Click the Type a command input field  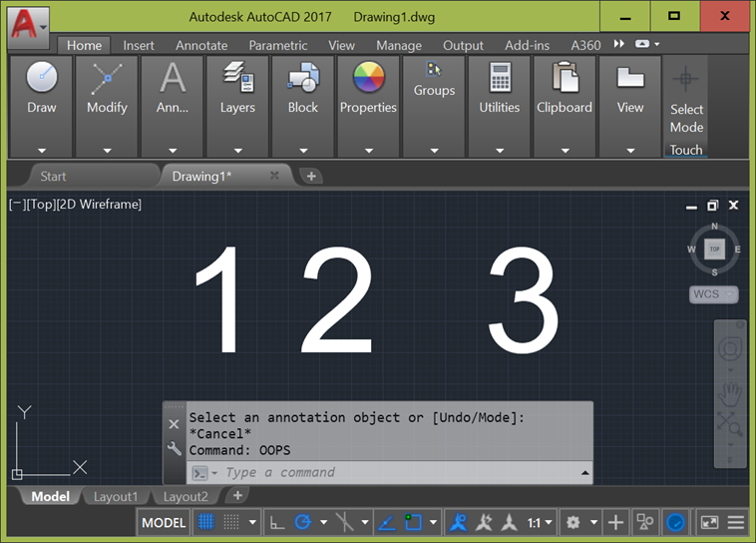click(399, 472)
